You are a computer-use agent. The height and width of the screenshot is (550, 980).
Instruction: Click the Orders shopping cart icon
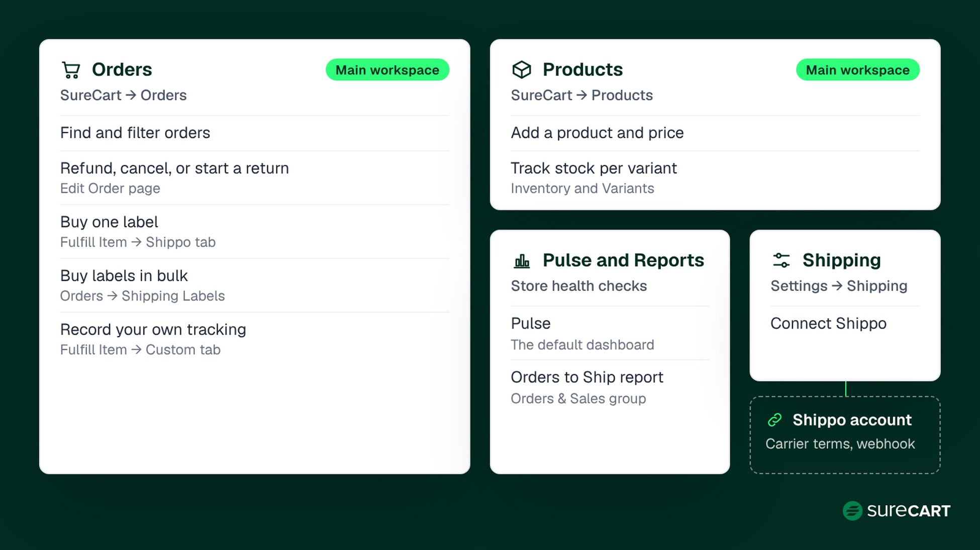(71, 70)
